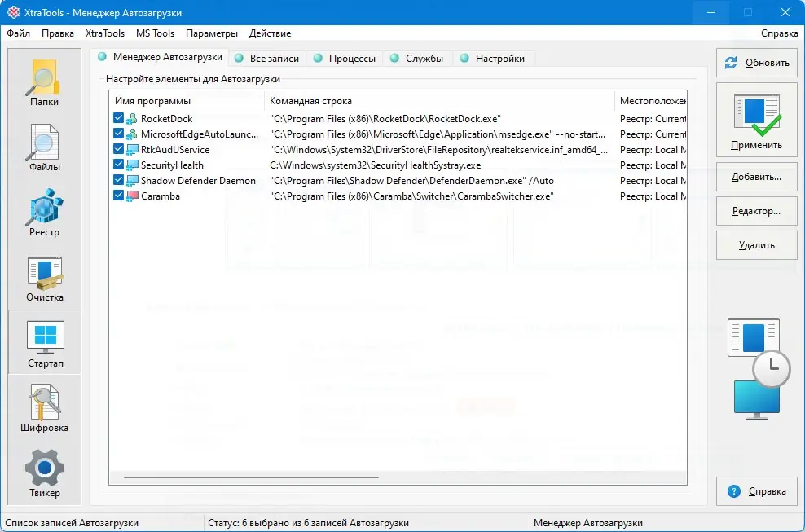Switch to the Настройки tab
The width and height of the screenshot is (805, 532).
(493, 59)
